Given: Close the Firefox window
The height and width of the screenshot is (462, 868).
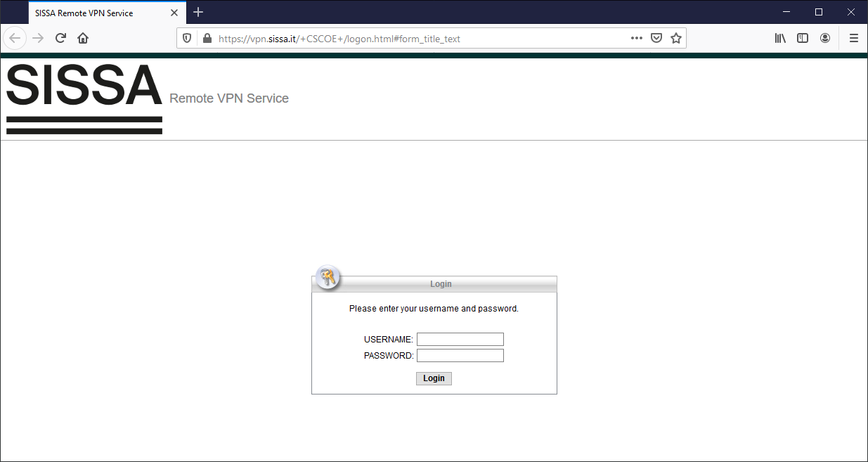Looking at the screenshot, I should click(x=851, y=12).
